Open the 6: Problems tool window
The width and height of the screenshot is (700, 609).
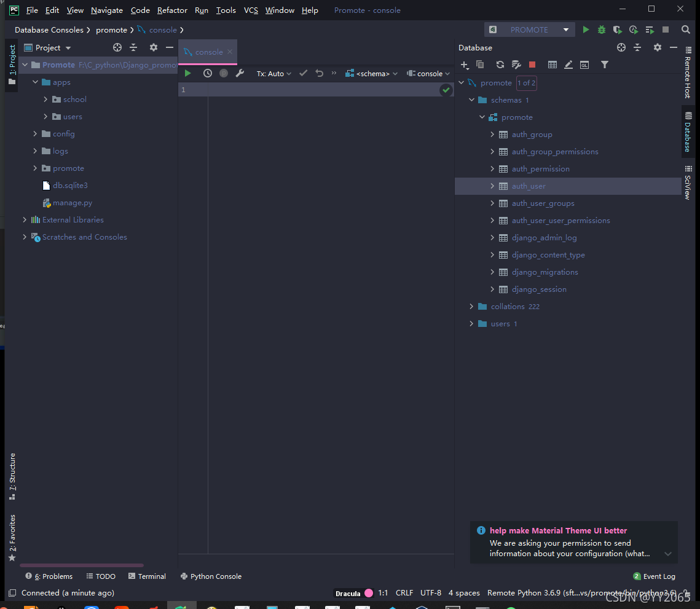(x=49, y=576)
